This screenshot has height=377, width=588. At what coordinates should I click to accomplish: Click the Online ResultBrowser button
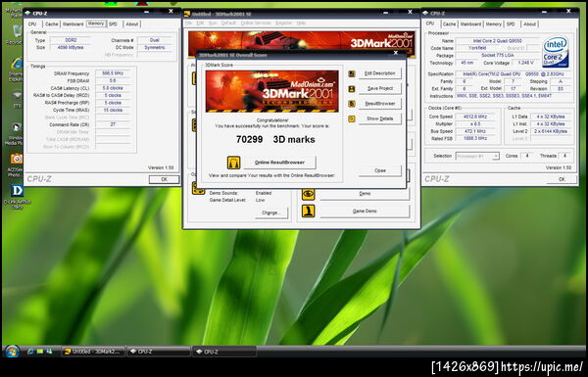(x=279, y=163)
